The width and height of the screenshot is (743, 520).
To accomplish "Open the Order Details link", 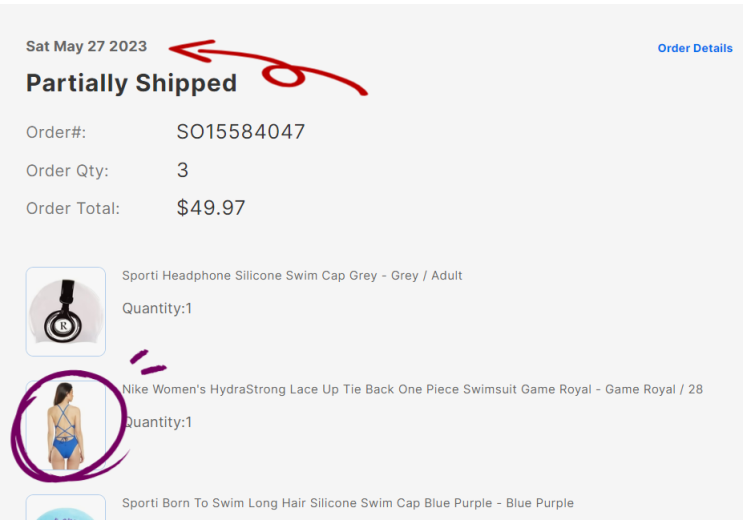I will tap(694, 48).
